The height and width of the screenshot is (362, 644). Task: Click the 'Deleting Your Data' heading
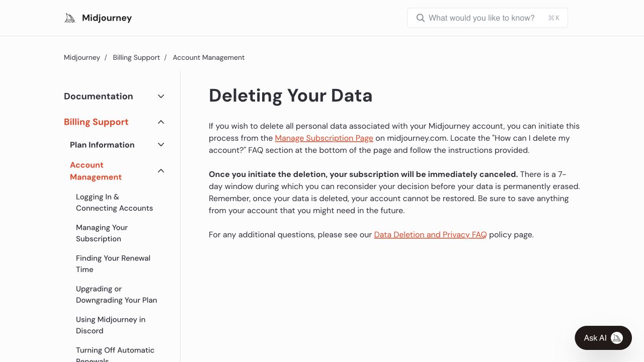pos(291,96)
